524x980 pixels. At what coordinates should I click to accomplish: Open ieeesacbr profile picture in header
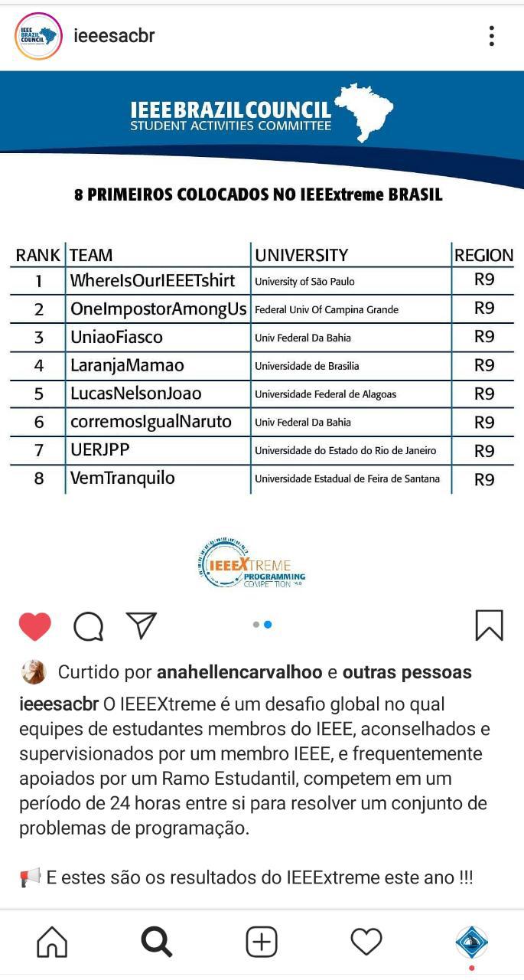(x=38, y=36)
